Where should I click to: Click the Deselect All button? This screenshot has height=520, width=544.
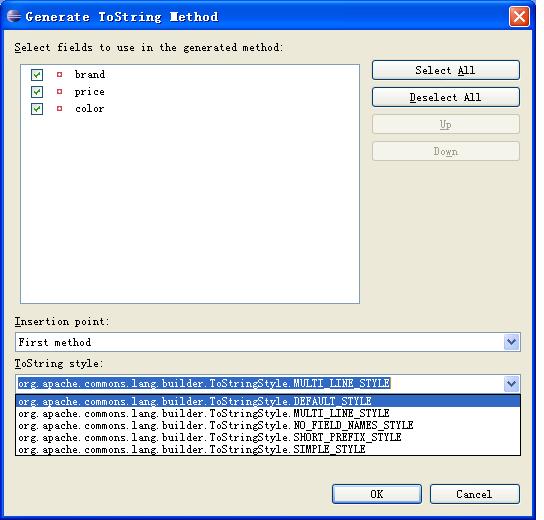pos(446,97)
